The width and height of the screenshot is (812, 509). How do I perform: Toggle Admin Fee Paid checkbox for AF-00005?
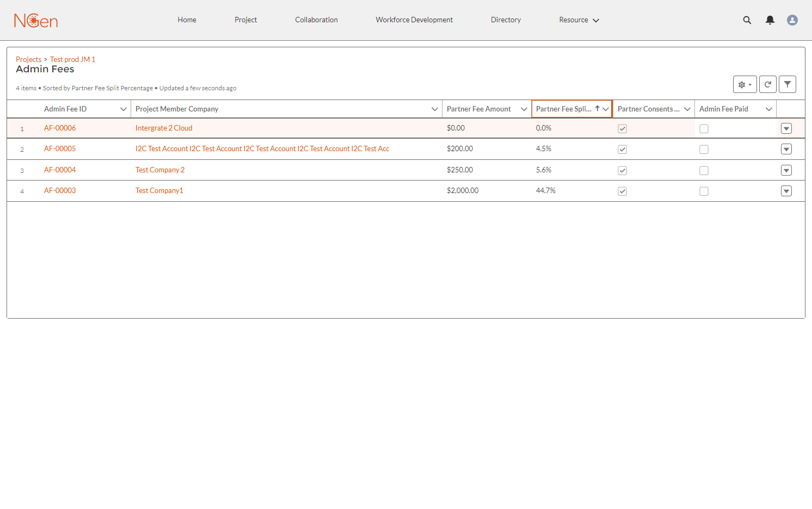click(x=704, y=150)
